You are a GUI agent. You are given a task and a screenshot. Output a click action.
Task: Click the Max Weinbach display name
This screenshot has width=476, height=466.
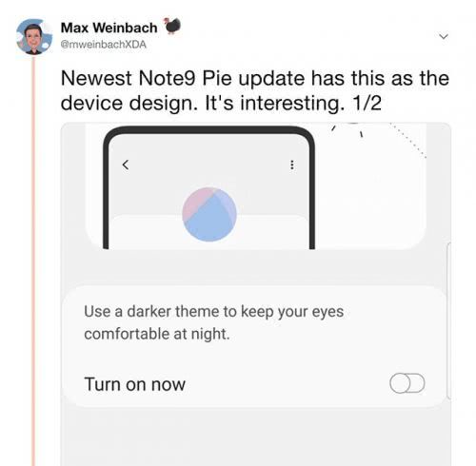tap(109, 28)
